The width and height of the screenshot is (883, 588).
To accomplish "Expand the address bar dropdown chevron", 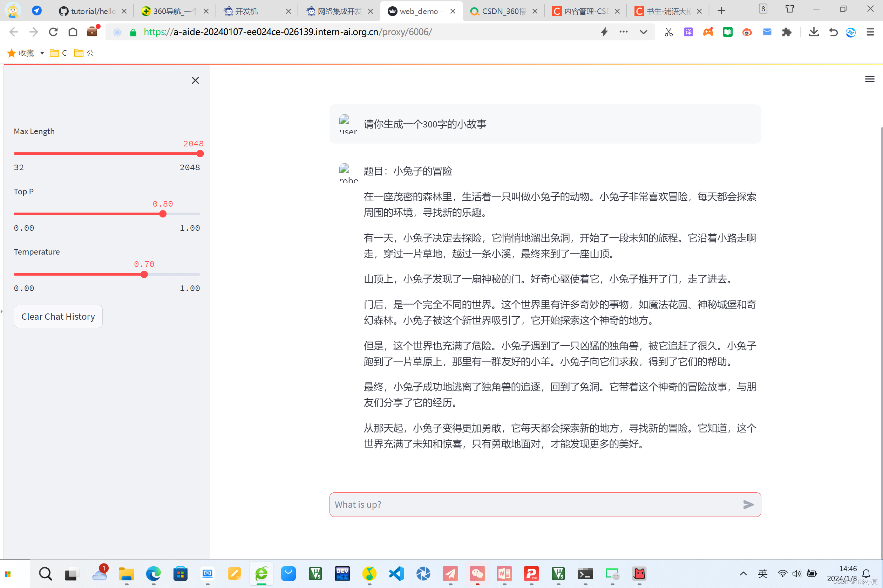I will point(643,32).
